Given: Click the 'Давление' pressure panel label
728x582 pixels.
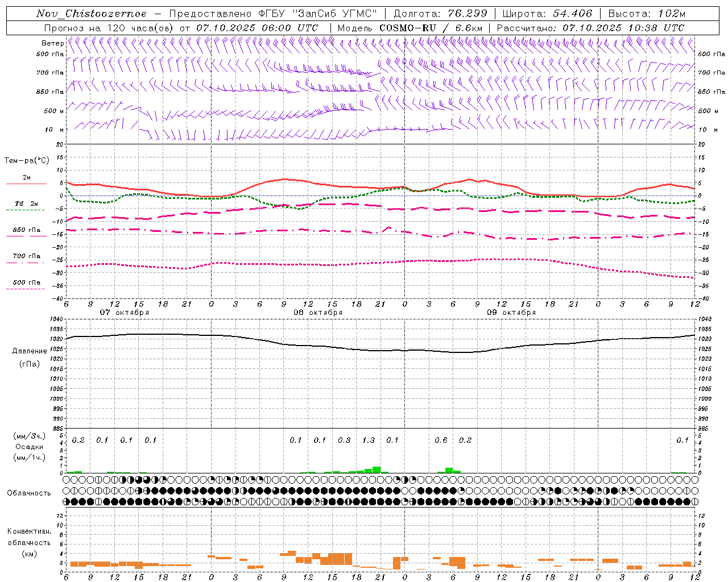Looking at the screenshot, I should click(x=29, y=351).
